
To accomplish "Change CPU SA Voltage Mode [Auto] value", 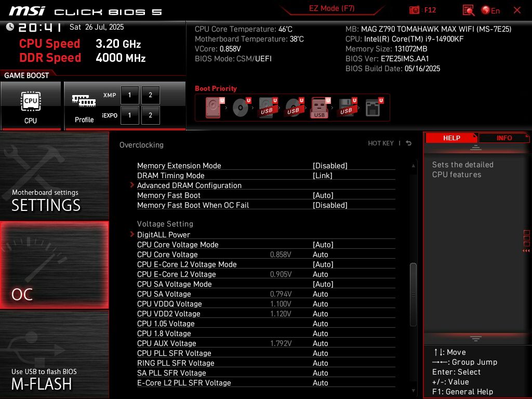I will tap(323, 284).
